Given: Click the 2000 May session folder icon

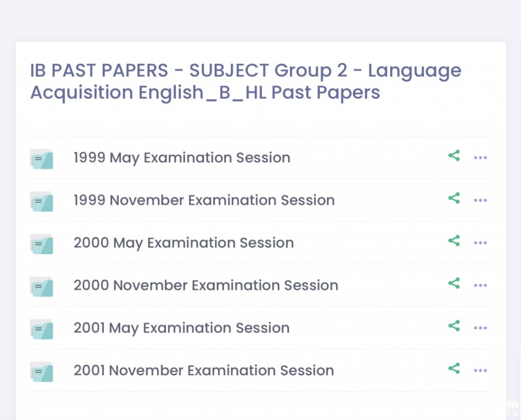Looking at the screenshot, I should pyautogui.click(x=41, y=244).
